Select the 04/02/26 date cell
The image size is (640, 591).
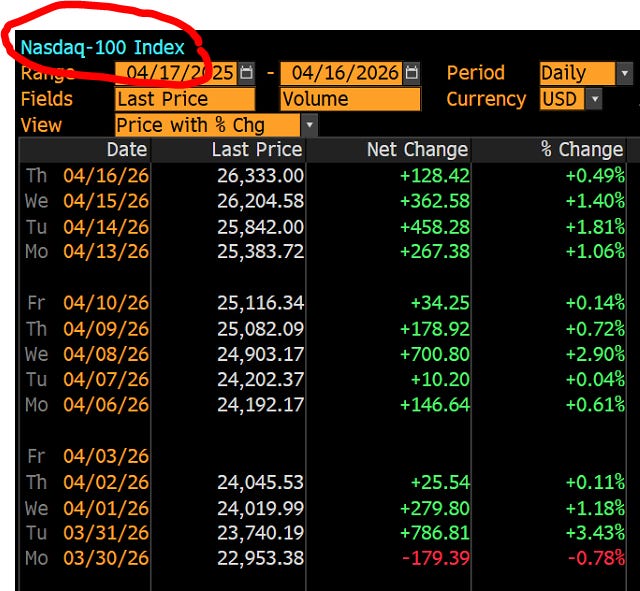tap(106, 482)
